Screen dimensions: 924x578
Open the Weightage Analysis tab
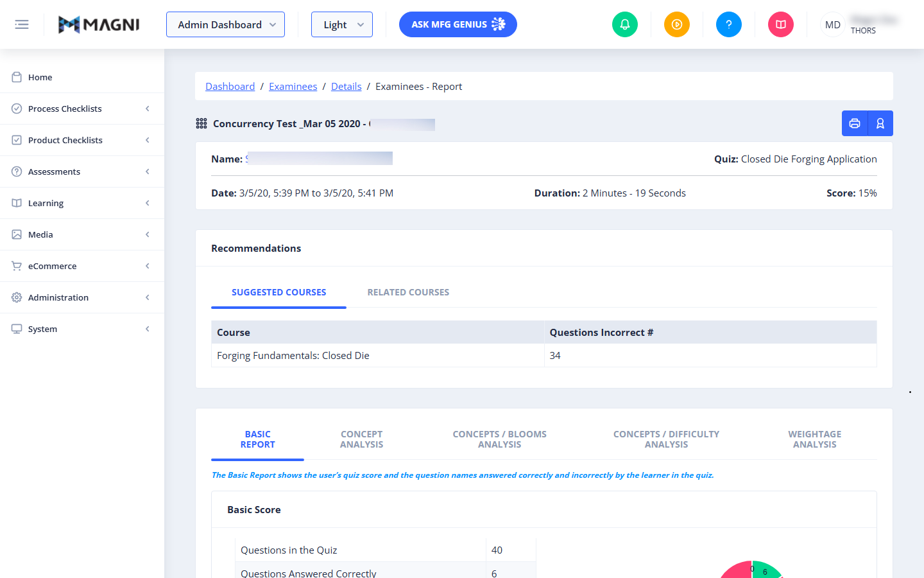pos(814,439)
